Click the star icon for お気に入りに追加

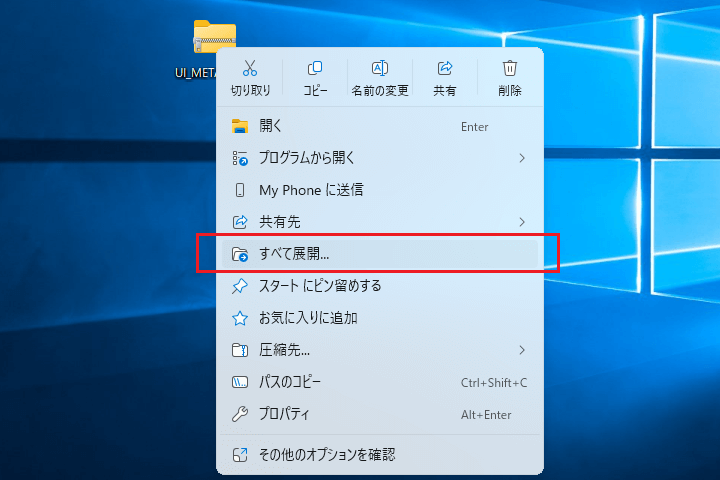click(240, 318)
